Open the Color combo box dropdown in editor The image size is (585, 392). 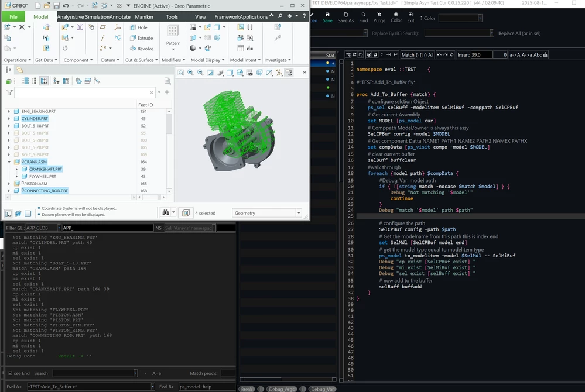480,18
